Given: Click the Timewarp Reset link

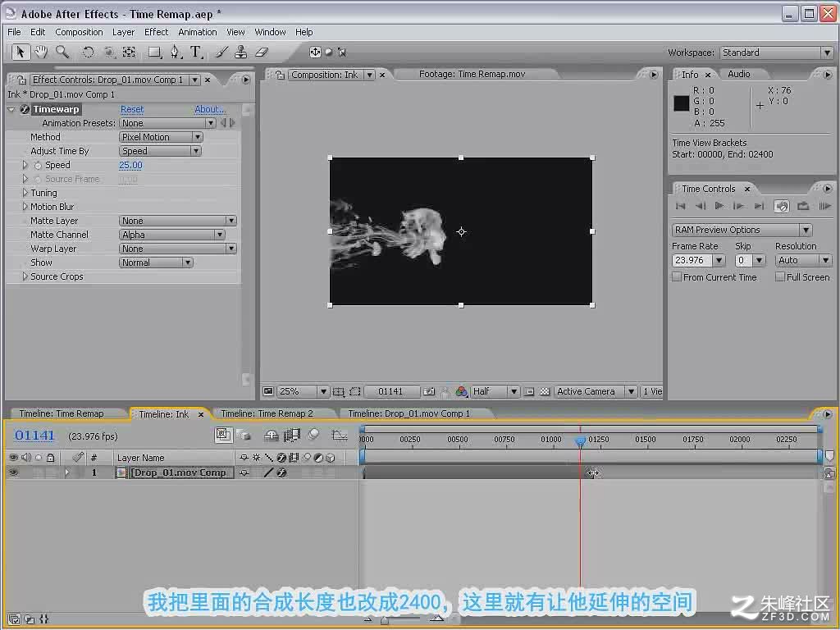Looking at the screenshot, I should tap(132, 109).
